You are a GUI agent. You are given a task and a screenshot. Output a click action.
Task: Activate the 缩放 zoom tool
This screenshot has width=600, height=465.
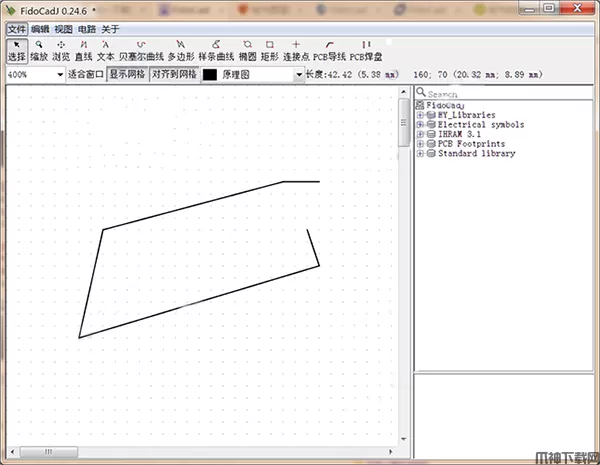pyautogui.click(x=39, y=51)
